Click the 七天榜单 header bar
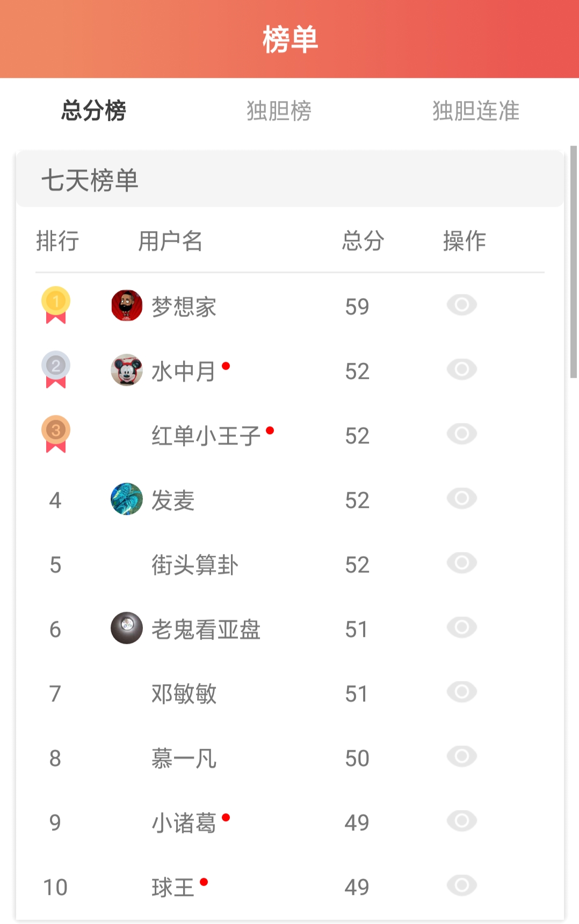579x924 pixels. pyautogui.click(x=290, y=180)
